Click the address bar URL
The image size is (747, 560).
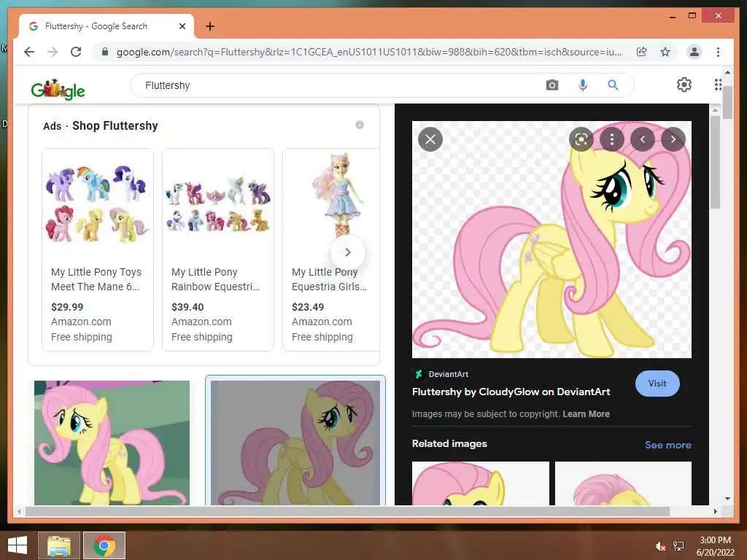pyautogui.click(x=369, y=52)
